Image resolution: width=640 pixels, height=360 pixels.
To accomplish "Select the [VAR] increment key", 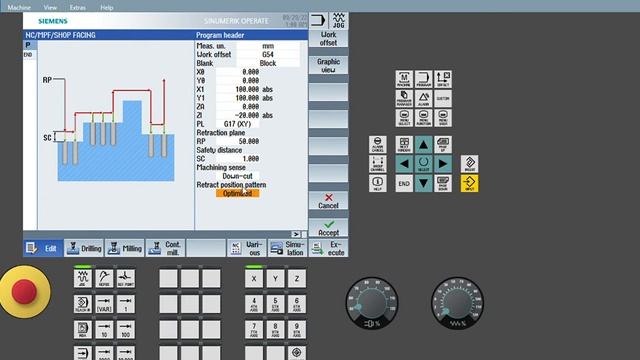I will coord(104,304).
